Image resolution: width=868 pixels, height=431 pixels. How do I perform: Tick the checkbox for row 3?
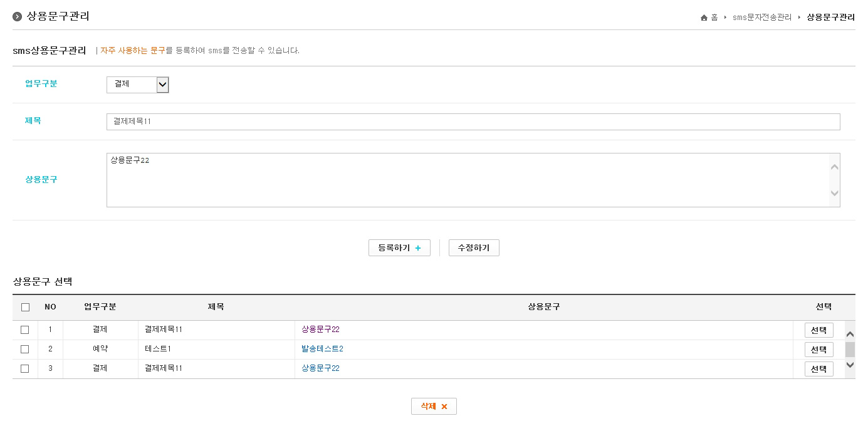(25, 368)
